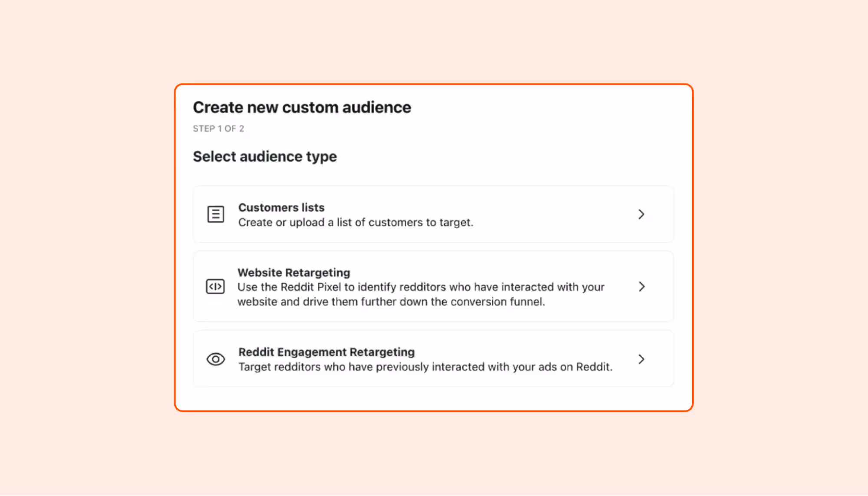Open Website Retargeting using the right arrow
Screen dimensions: 868x496
(x=642, y=287)
